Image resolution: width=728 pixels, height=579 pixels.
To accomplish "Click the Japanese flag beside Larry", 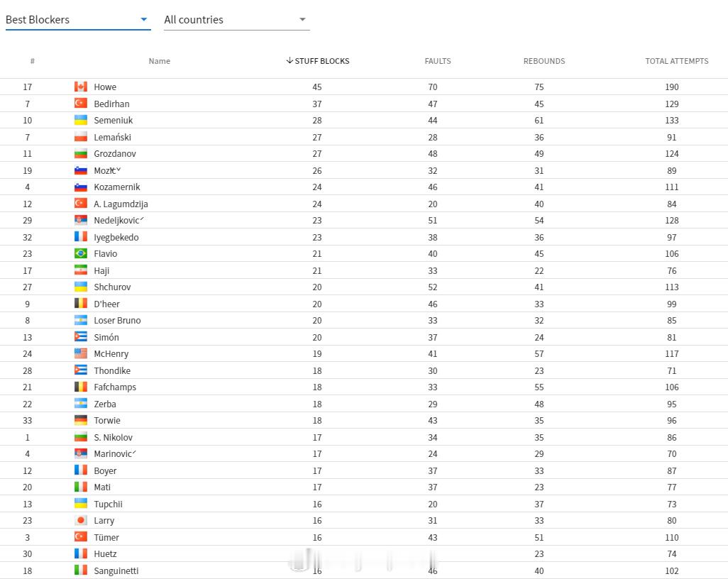I will pyautogui.click(x=81, y=521).
